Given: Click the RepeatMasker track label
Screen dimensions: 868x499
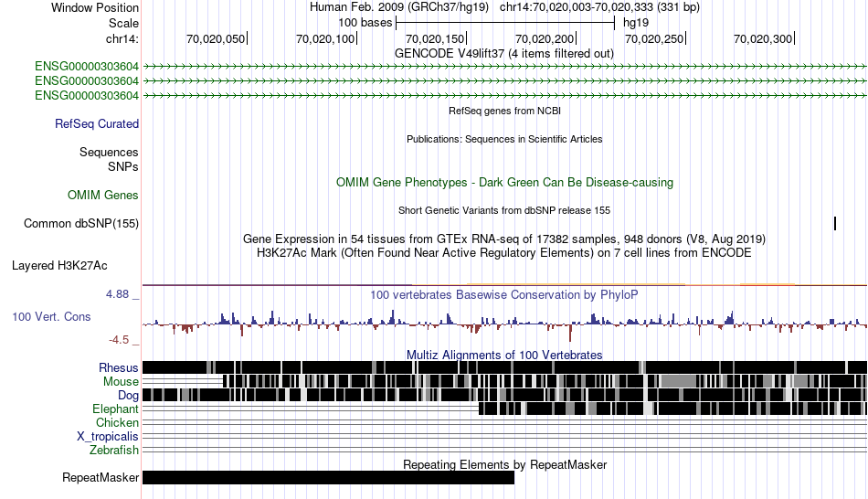Looking at the screenshot, I should pos(101,477).
